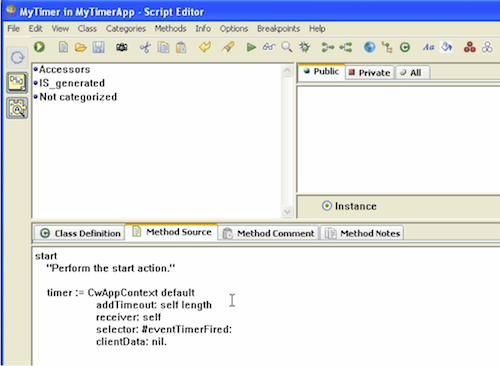Click the green bug debug icon
Viewport: 500px width, 366px height.
(305, 47)
